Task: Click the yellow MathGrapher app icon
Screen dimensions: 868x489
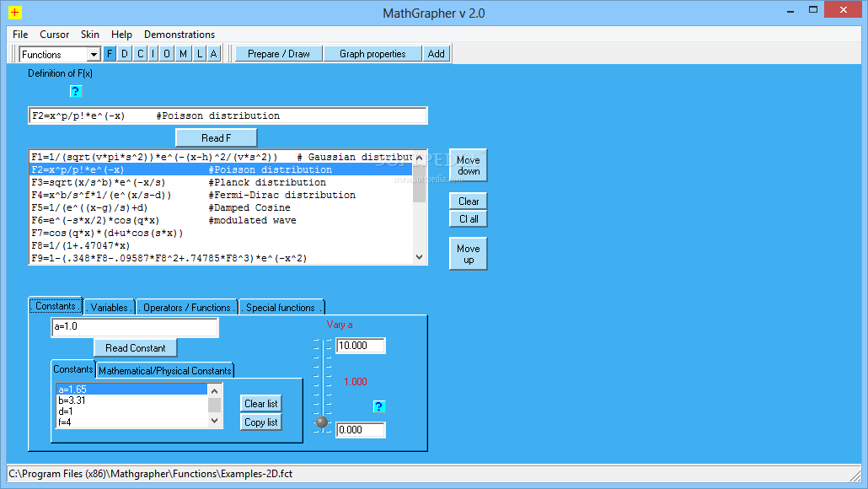Action: (x=15, y=12)
